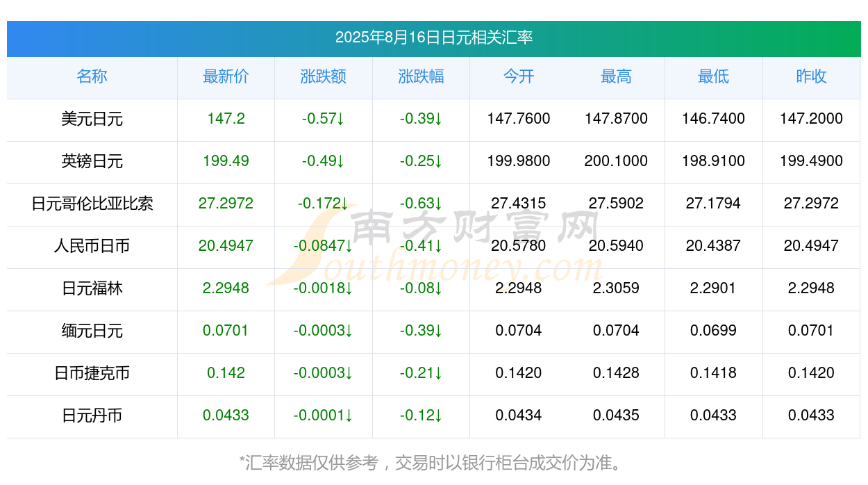Screen dimensions: 868x485
Task: Select the 日币捷克币 row name
Action: (92, 373)
